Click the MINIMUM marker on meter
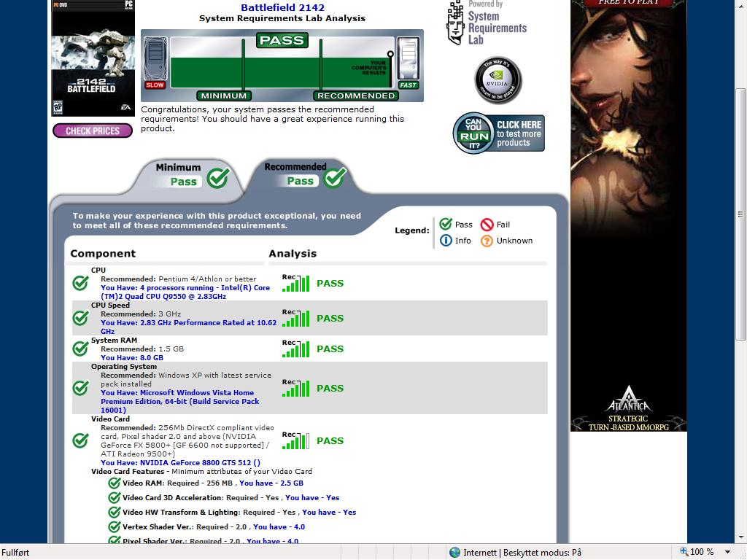The image size is (747, 560). [223, 96]
